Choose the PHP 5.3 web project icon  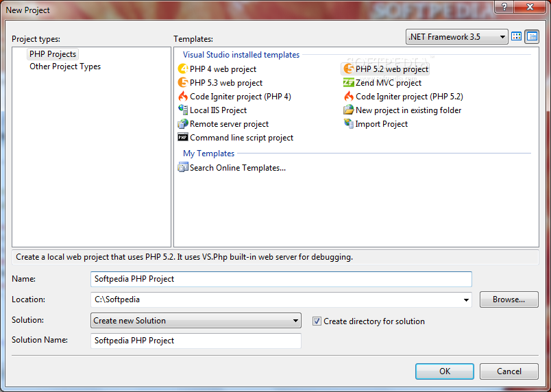click(x=183, y=82)
